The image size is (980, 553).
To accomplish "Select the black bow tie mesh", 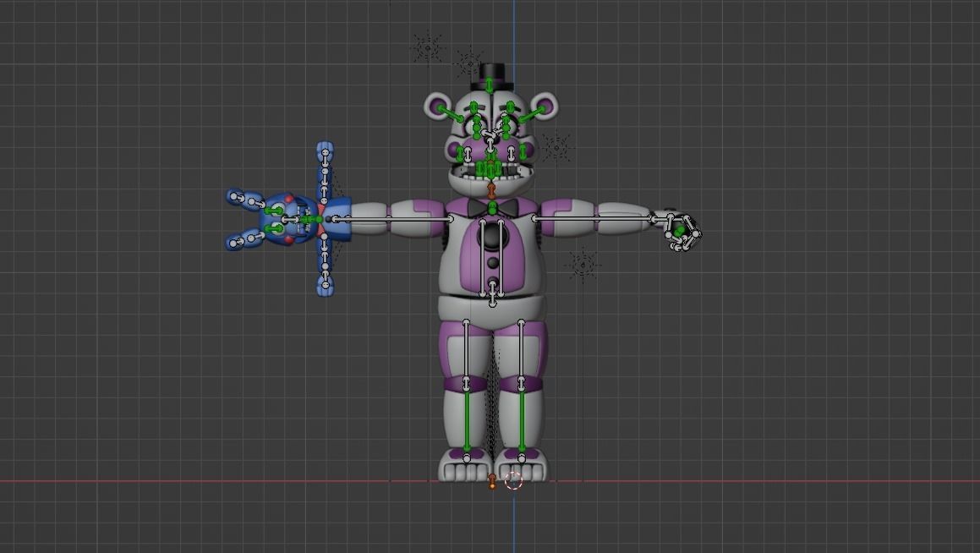I will point(492,208).
